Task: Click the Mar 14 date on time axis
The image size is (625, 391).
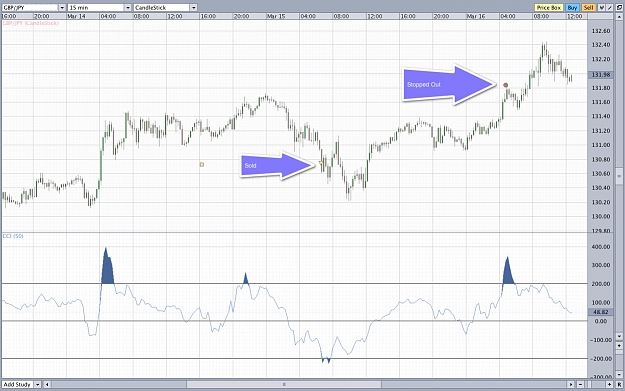Action: pos(76,16)
